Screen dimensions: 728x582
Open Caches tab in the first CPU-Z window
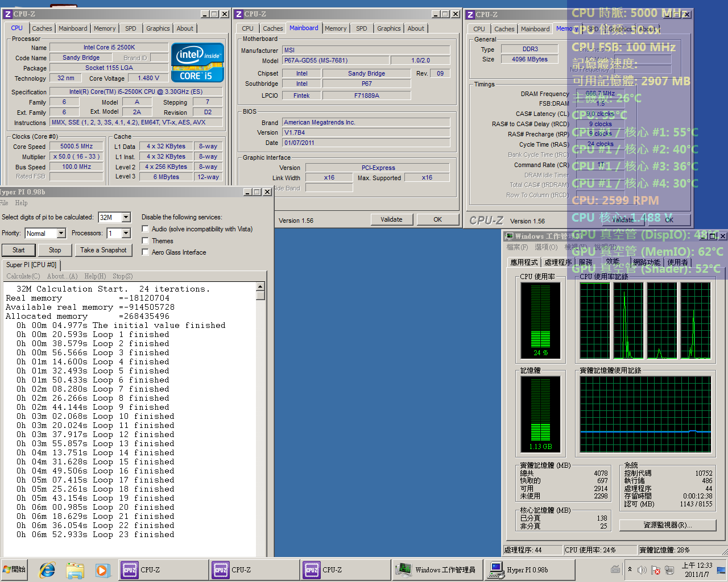(42, 28)
